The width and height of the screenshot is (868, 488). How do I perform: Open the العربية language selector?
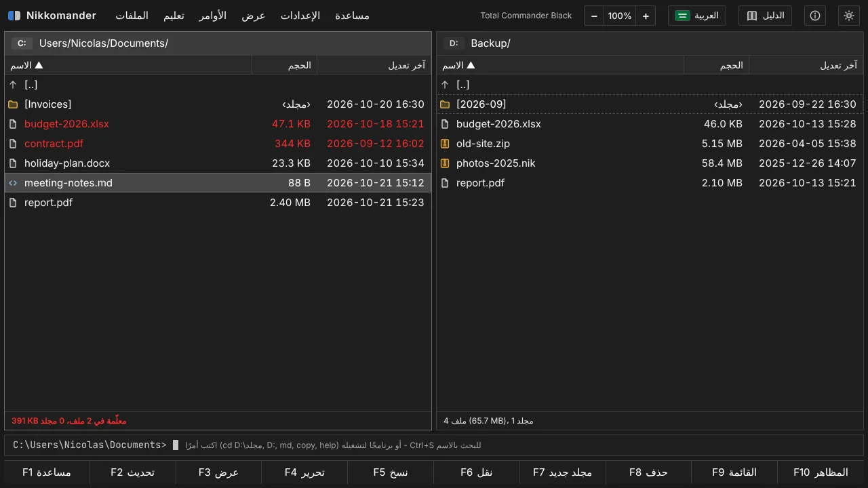pyautogui.click(x=696, y=16)
